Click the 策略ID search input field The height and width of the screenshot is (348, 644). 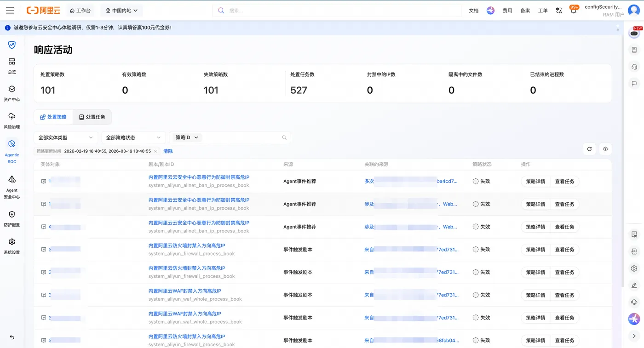[241, 137]
